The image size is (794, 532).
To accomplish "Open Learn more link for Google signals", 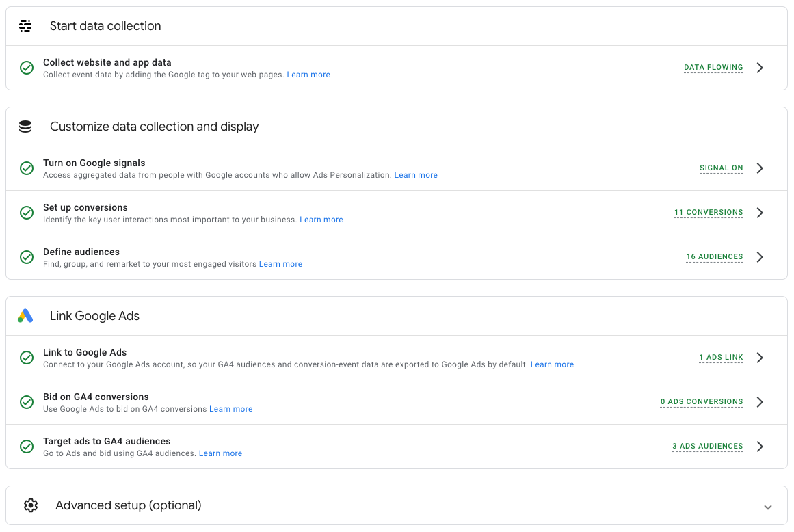I will [x=416, y=175].
